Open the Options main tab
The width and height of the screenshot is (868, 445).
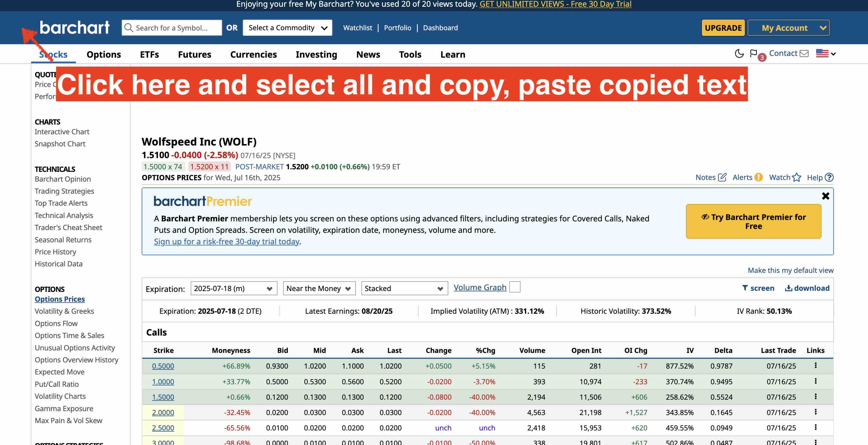click(103, 54)
